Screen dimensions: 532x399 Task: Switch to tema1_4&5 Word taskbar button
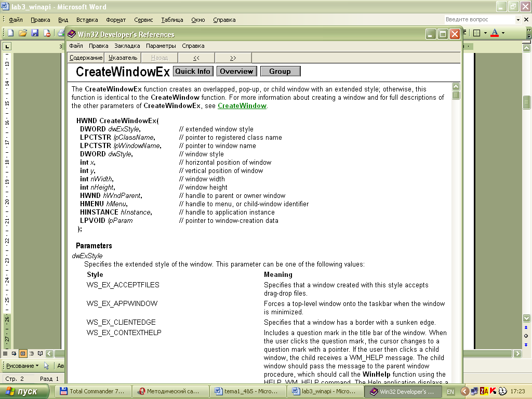(x=248, y=391)
